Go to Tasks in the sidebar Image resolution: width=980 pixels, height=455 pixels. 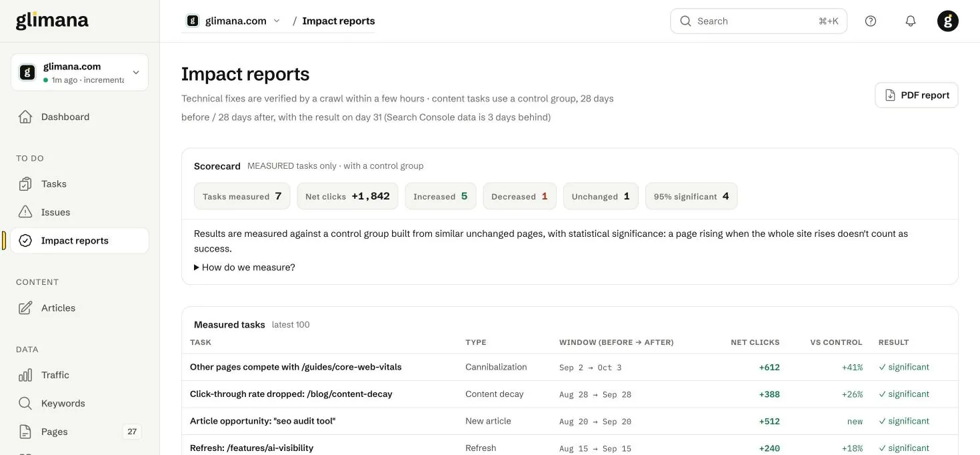click(x=79, y=183)
